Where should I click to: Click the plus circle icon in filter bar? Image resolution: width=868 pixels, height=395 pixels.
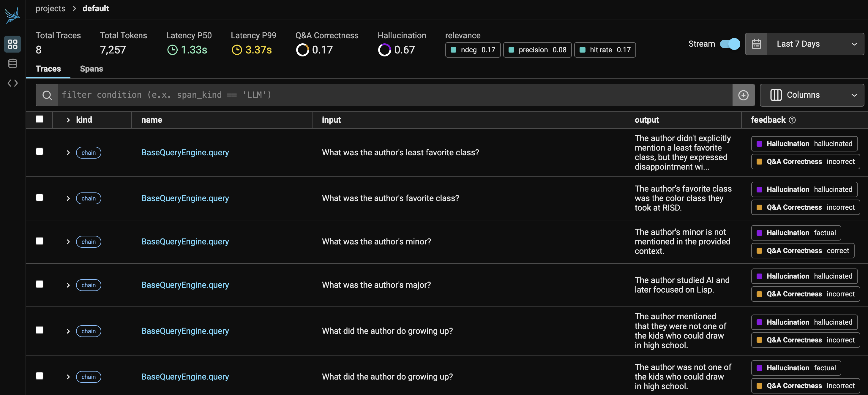pos(743,95)
